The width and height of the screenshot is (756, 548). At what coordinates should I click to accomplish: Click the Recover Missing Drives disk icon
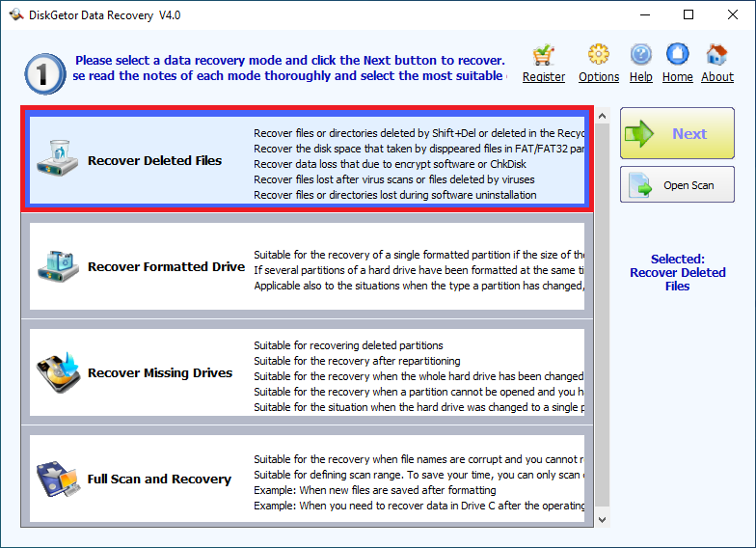tap(60, 372)
